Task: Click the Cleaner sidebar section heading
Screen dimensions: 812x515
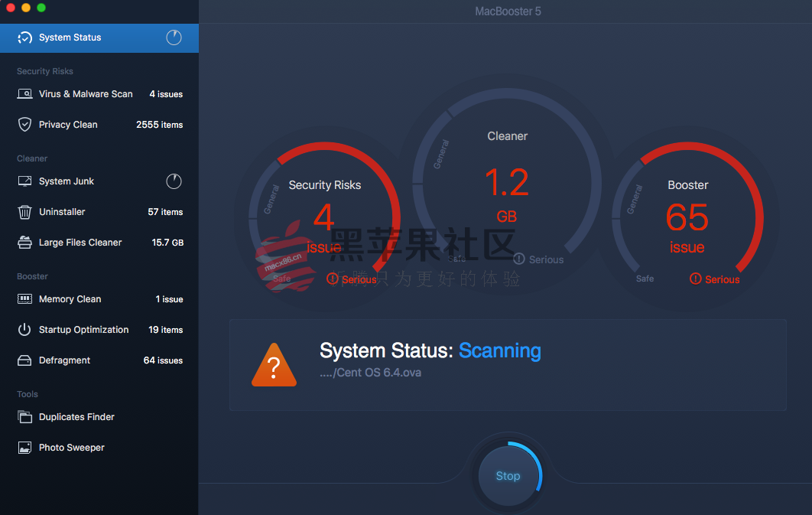Action: tap(32, 158)
